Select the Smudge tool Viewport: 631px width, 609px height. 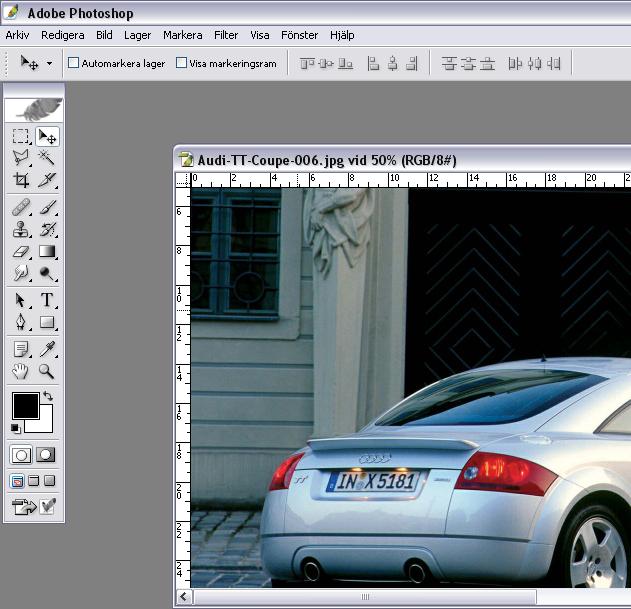pos(21,273)
